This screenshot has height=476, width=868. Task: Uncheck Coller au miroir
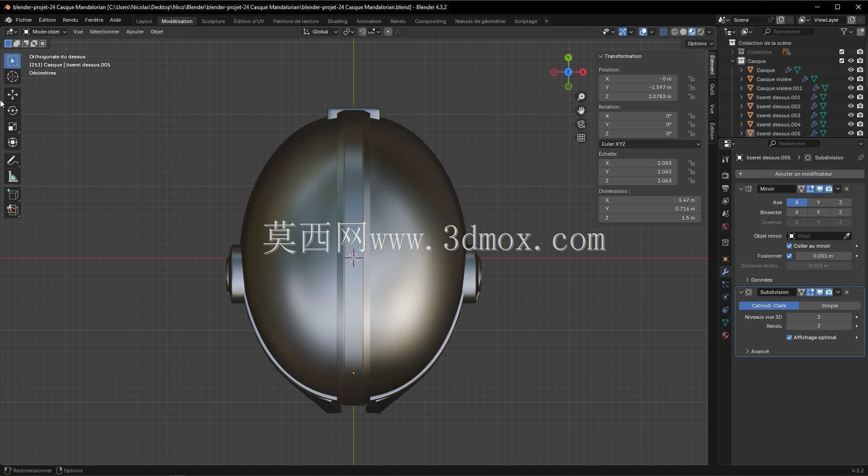[789, 246]
